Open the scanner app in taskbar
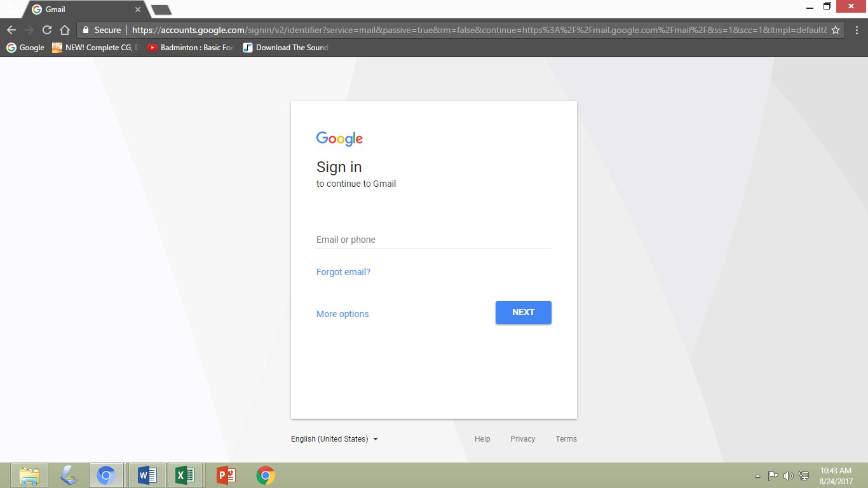 (69, 475)
